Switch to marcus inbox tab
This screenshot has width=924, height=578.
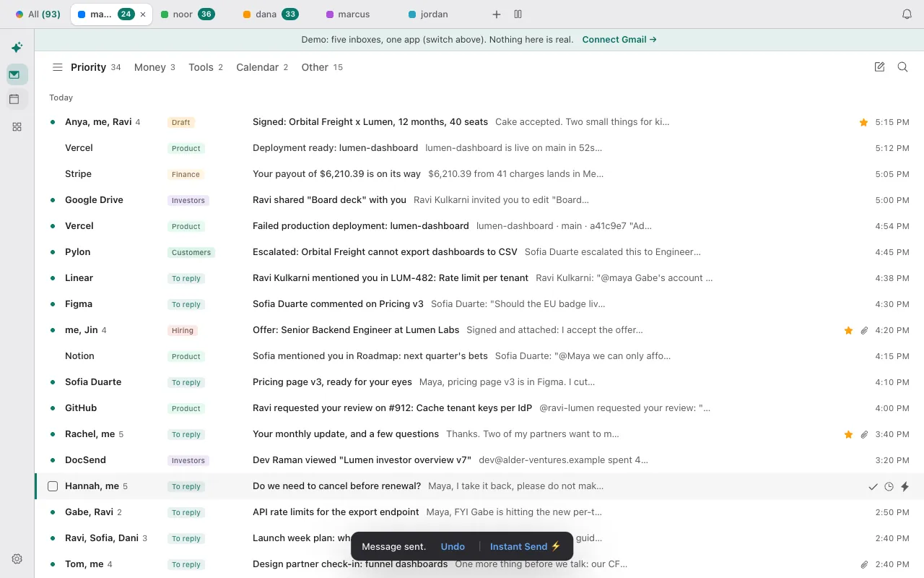[348, 14]
